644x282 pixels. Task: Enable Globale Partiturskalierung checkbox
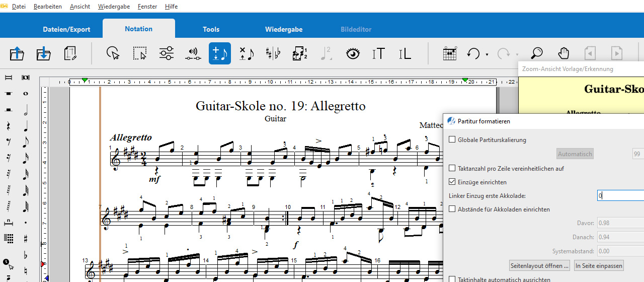point(452,140)
